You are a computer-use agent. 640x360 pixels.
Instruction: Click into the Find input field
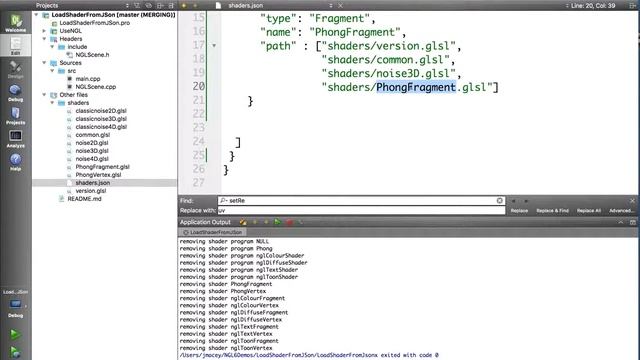[361, 200]
